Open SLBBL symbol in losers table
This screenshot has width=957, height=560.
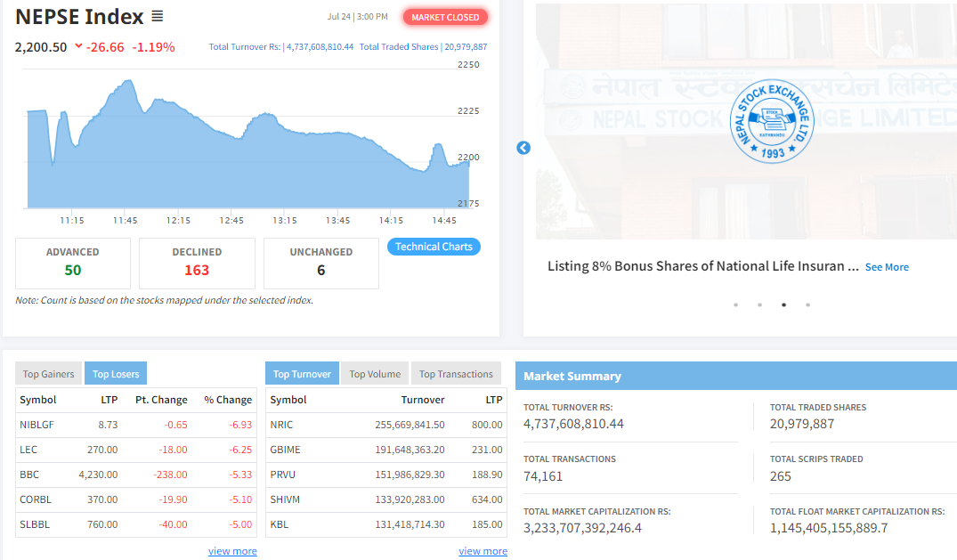[x=35, y=524]
